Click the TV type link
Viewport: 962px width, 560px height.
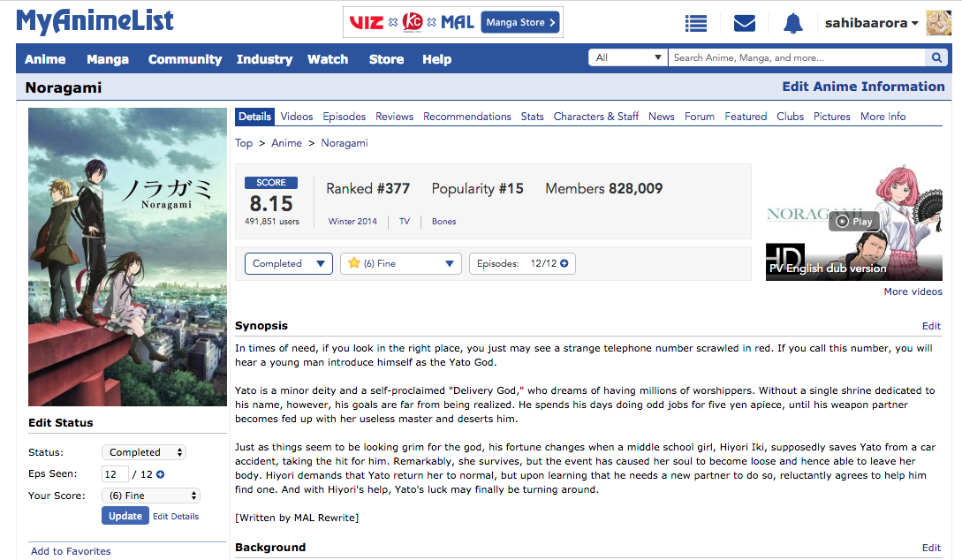tap(405, 222)
